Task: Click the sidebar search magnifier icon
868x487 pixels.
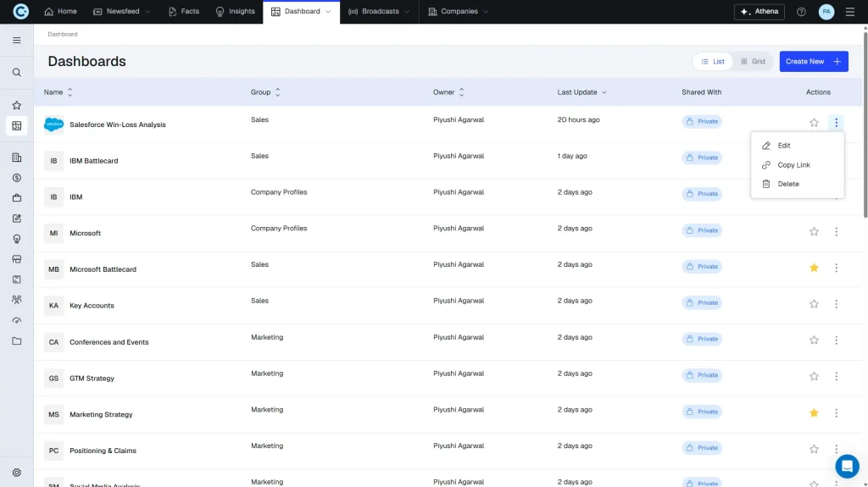Action: [17, 73]
